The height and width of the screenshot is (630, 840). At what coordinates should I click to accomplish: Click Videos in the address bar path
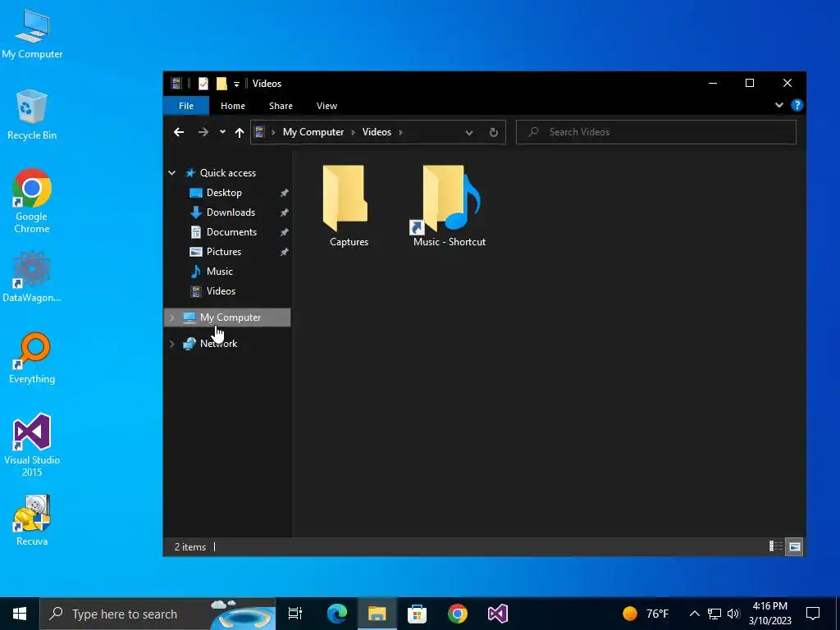coord(377,132)
